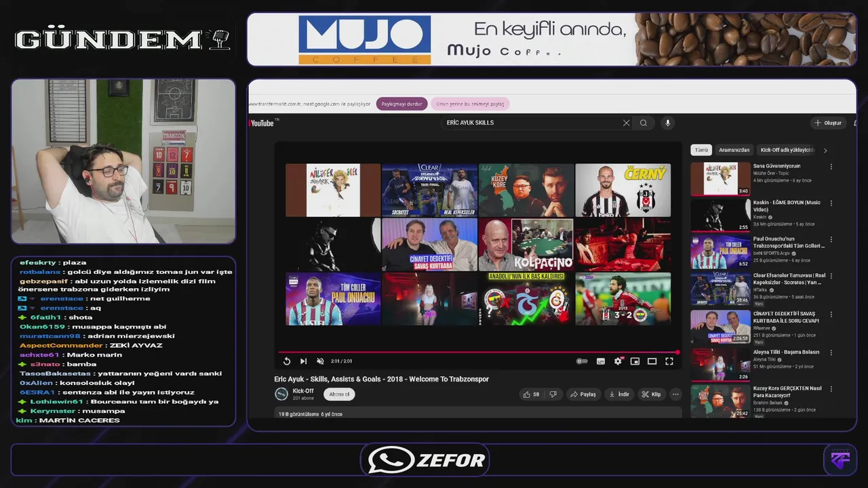Open Sana Güvenmiyorum sidebar video thumbnail

pos(720,179)
